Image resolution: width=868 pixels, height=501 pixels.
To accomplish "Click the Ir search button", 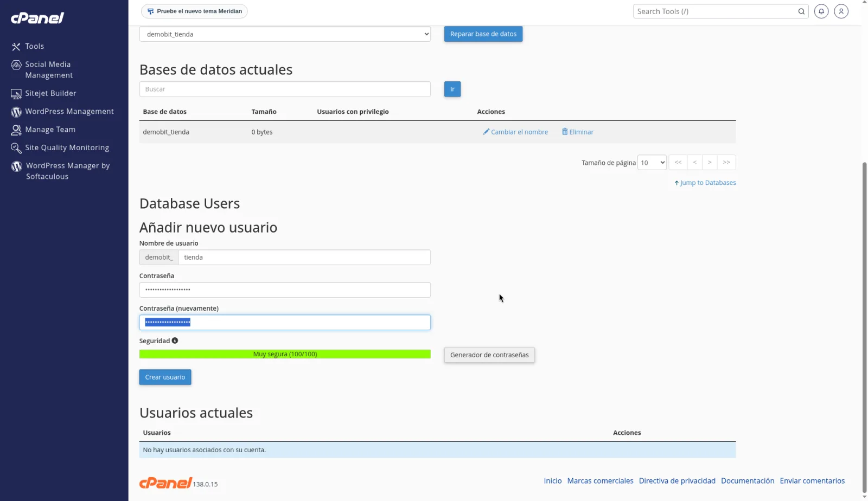I will click(x=452, y=89).
